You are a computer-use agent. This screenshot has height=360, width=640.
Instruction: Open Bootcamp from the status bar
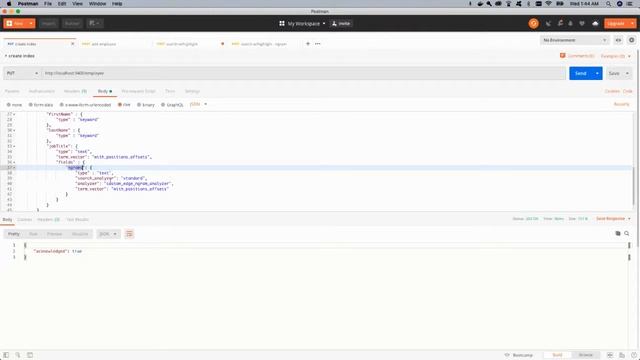[519, 355]
